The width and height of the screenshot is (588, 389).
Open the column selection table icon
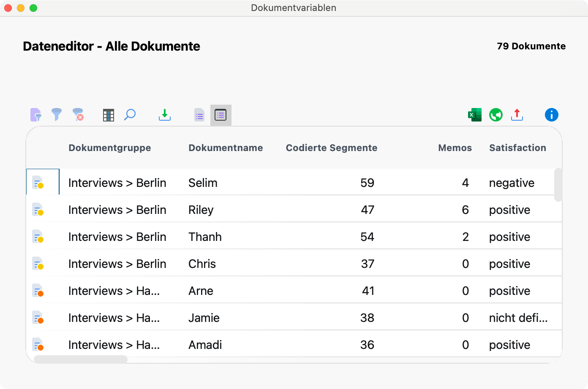point(109,115)
